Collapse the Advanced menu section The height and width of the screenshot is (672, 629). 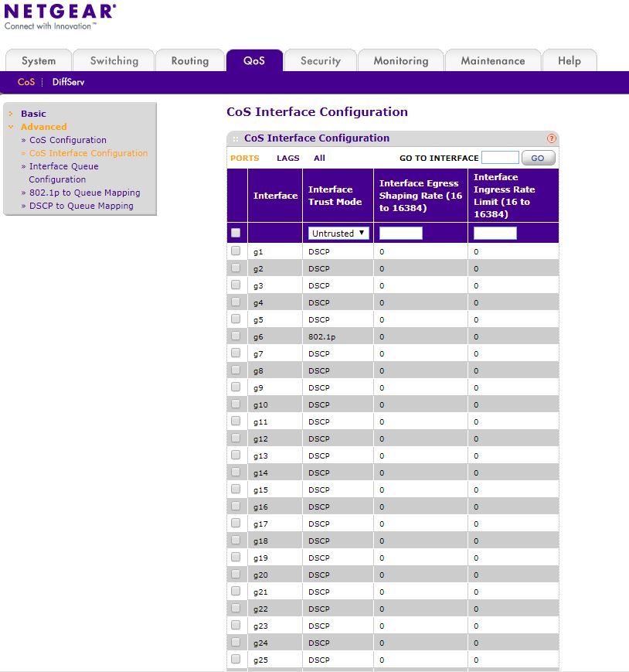[43, 127]
